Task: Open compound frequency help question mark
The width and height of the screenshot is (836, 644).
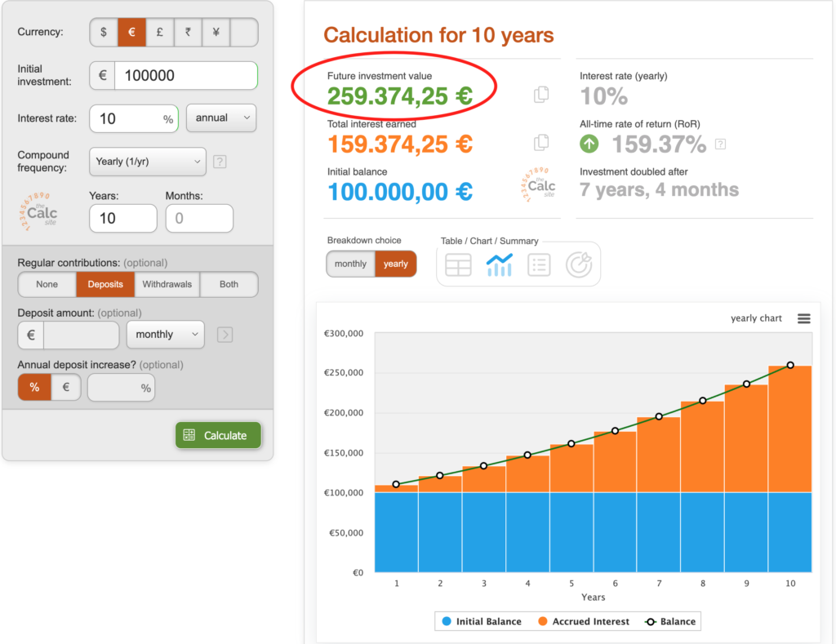Action: (220, 162)
